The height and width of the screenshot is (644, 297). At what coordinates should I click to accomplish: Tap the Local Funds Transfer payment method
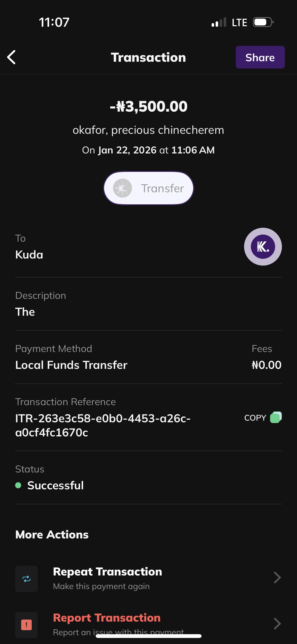click(71, 365)
